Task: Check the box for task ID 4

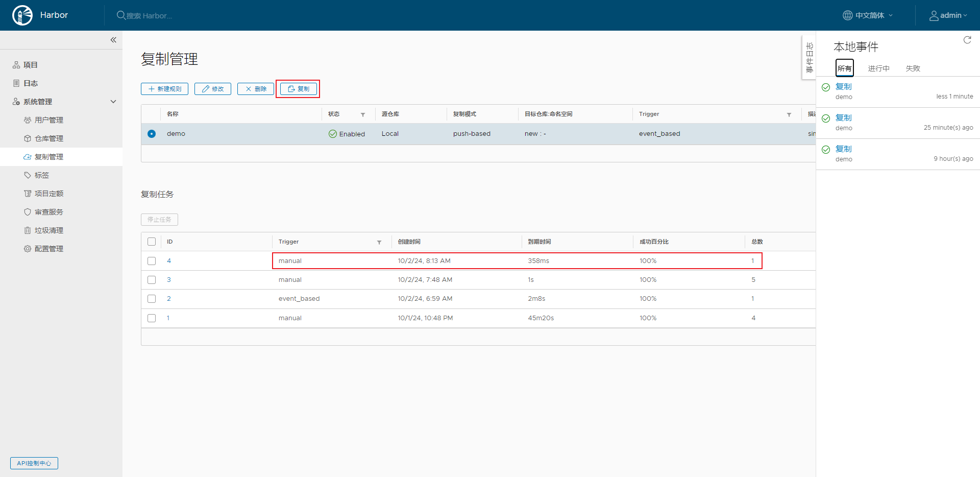Action: coord(152,261)
